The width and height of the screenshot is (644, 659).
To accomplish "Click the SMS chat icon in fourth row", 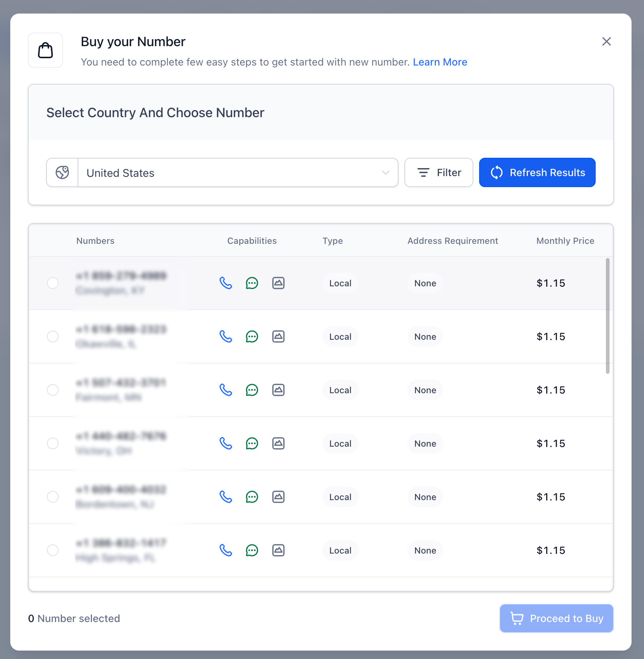I will (252, 443).
